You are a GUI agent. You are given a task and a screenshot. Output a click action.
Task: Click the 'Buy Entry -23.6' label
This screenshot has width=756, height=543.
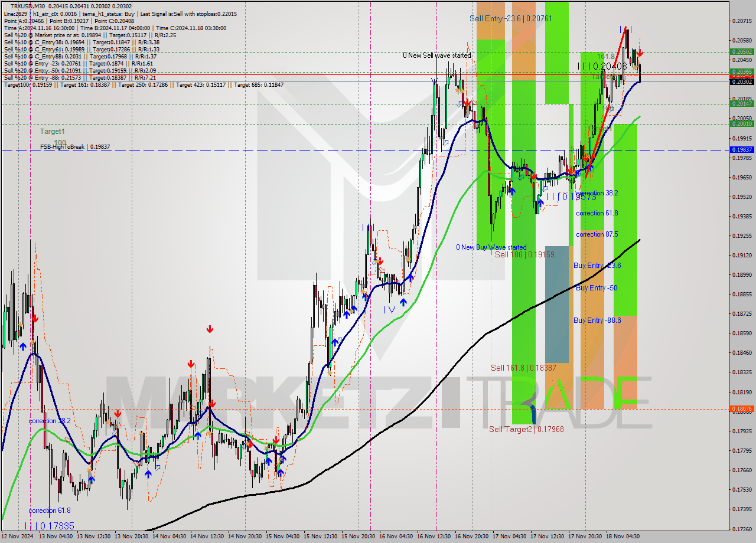coord(597,266)
